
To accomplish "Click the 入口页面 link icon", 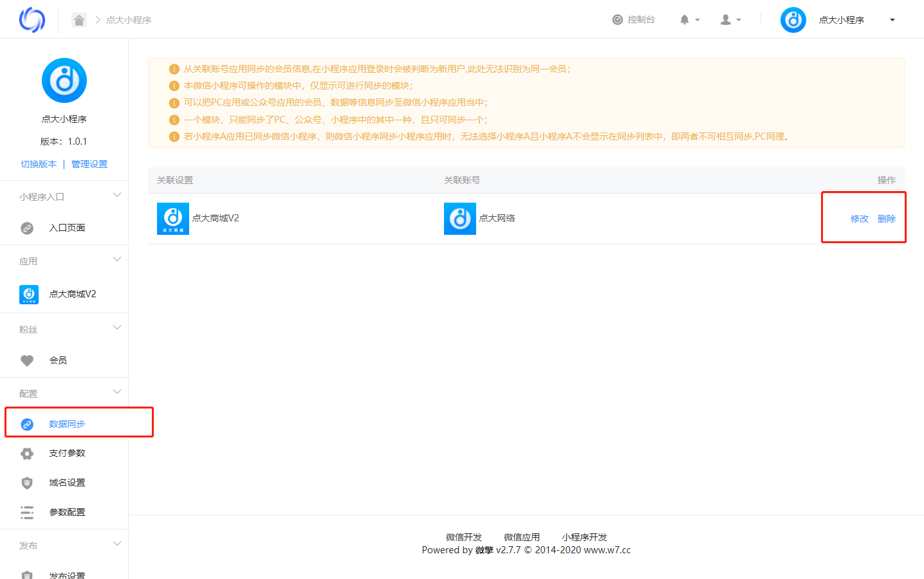I will click(x=27, y=228).
